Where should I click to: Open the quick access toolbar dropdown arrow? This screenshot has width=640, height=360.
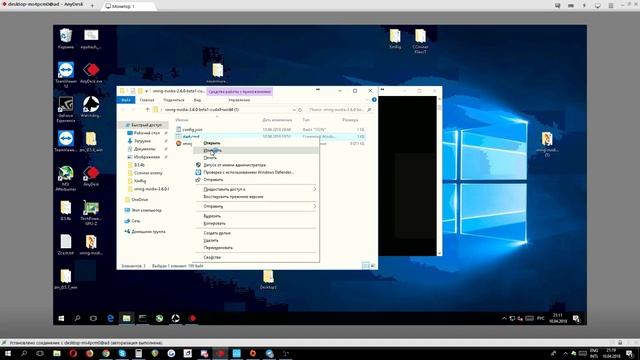tap(146, 91)
